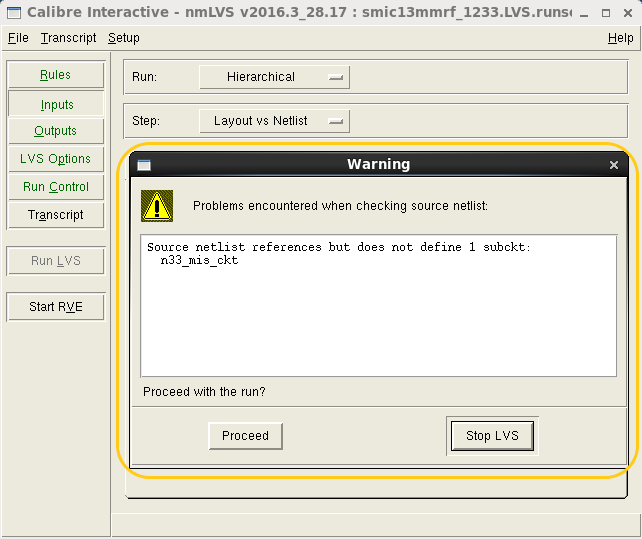642x539 pixels.
Task: Open the Warning dialog window menu icon
Action: pos(144,165)
